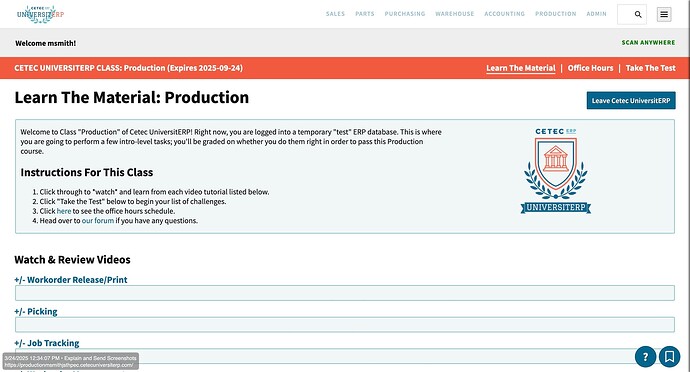
Task: Open the Admin menu
Action: 596,14
